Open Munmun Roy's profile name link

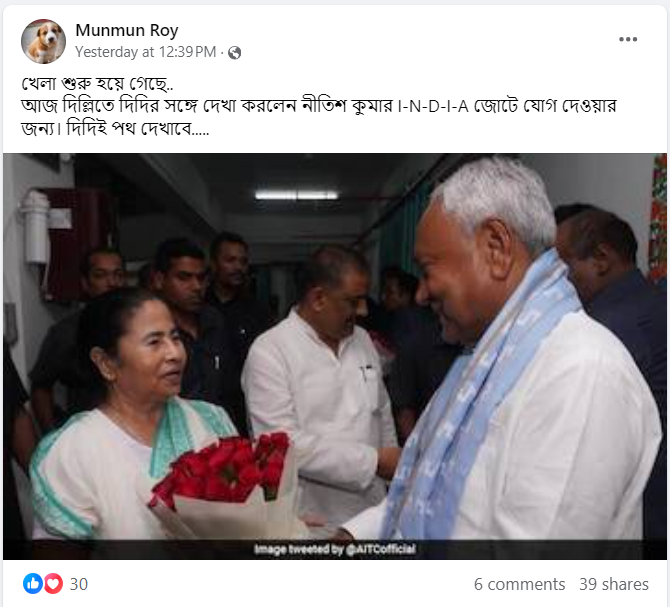point(126,30)
